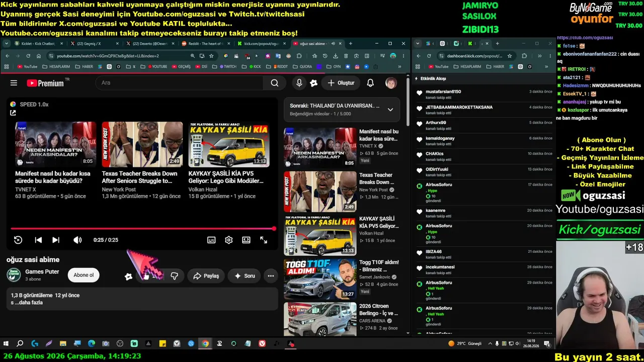Image resolution: width=644 pixels, height=362 pixels.
Task: Dislike the video with thumbs-down
Action: 174,276
